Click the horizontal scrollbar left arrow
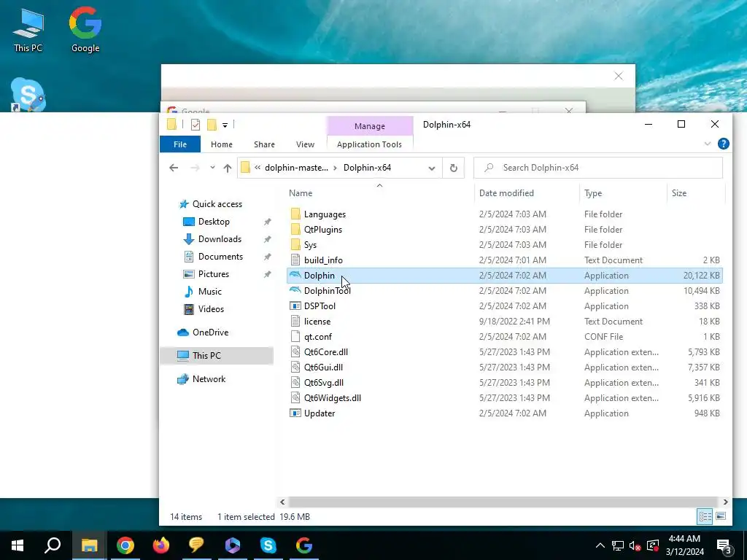The image size is (747, 560). 282,502
